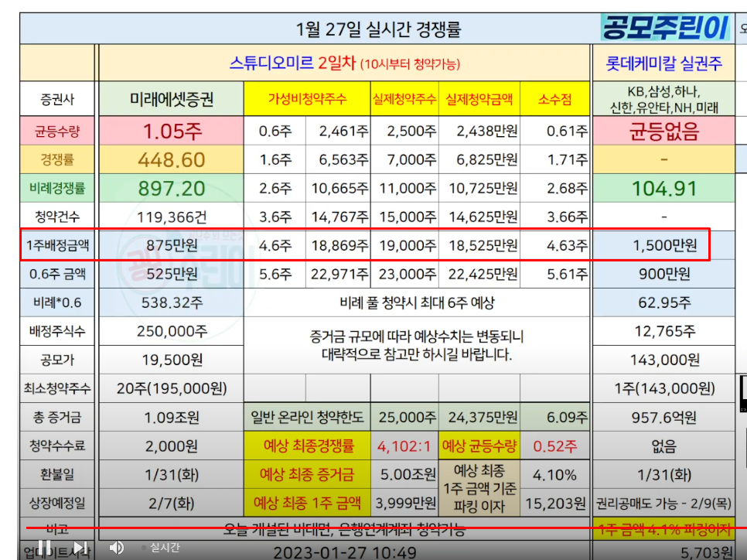Skip to the next video
The width and height of the screenshot is (747, 560).
pos(80,547)
